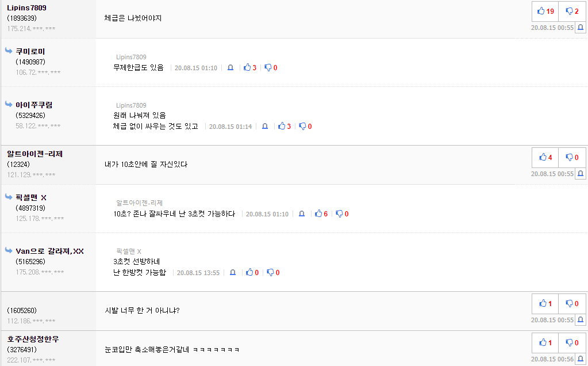Like the 픽셀맨 X reply with 6 likes

(321, 213)
